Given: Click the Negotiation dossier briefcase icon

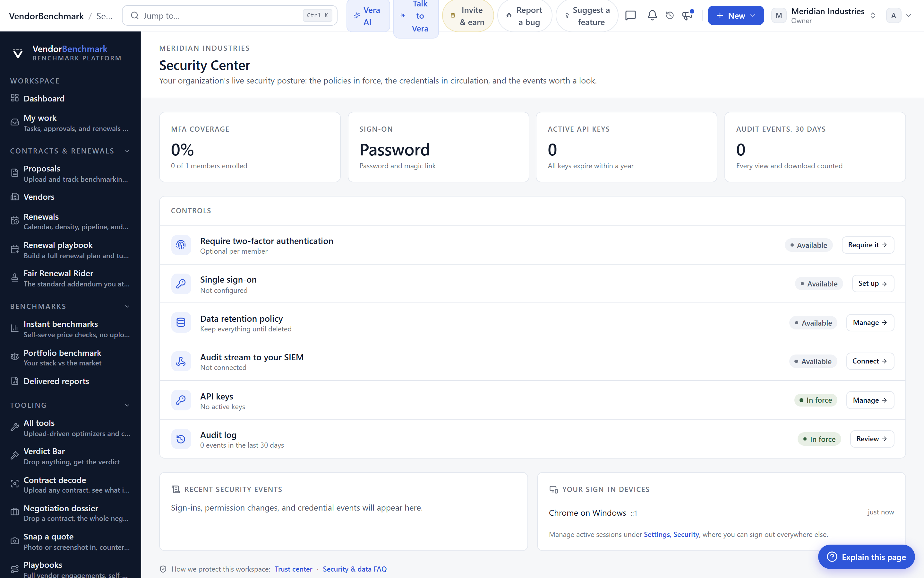Looking at the screenshot, I should (14, 512).
